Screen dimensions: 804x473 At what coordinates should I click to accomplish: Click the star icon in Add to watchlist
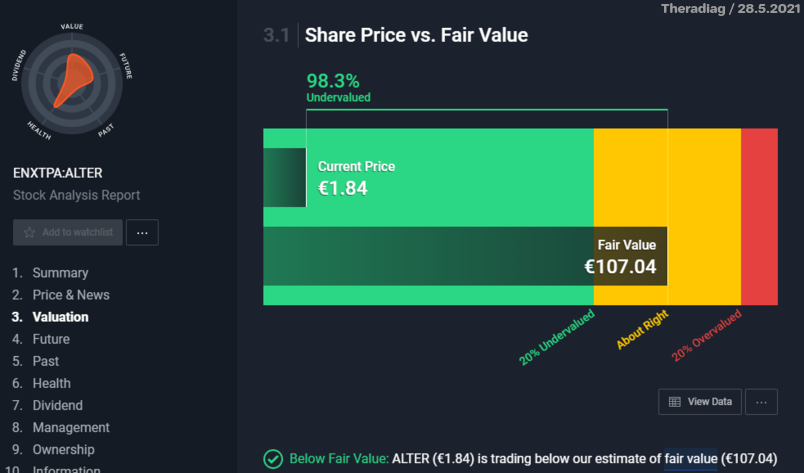pyautogui.click(x=30, y=232)
